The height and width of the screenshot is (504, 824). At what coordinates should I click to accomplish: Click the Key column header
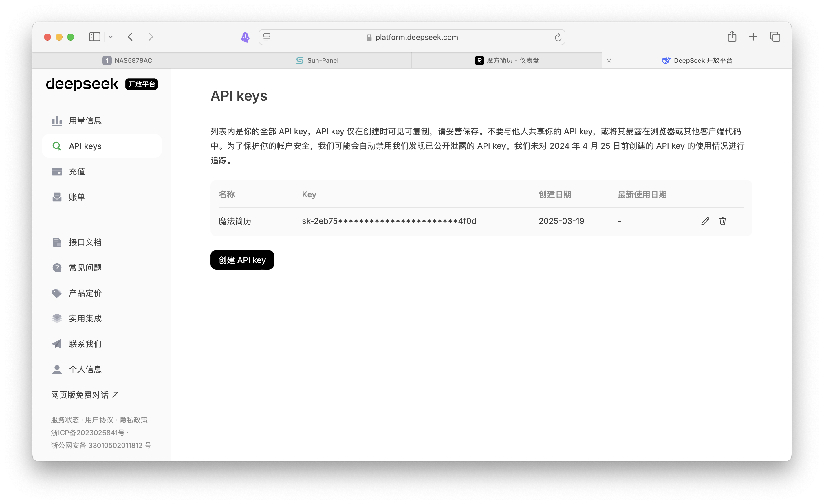point(309,194)
